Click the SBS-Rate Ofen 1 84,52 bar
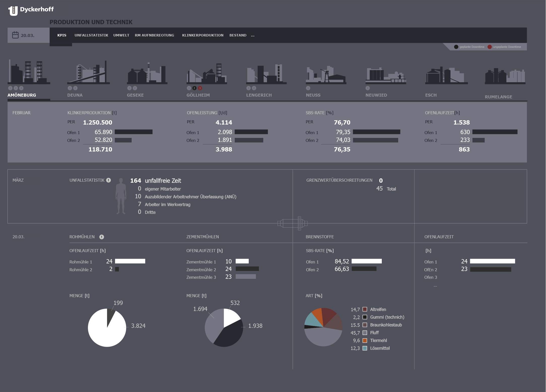Viewport: 546px width, 392px height. 367,261
